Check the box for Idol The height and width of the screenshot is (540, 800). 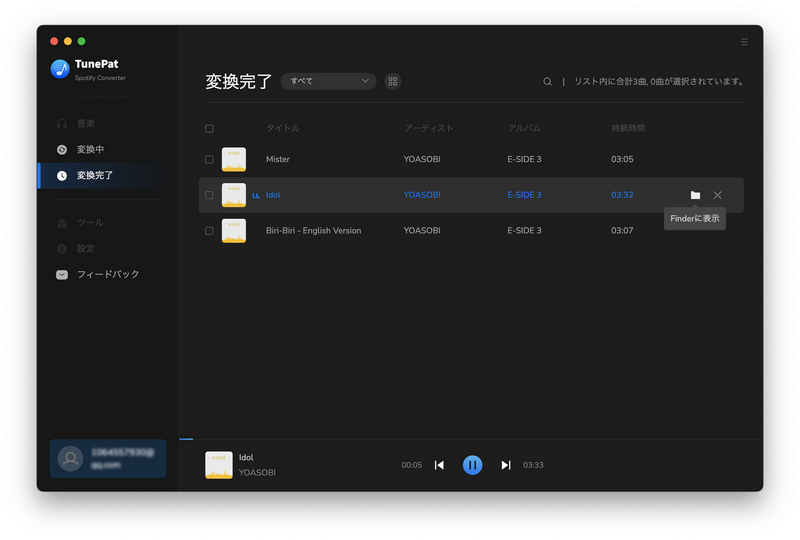pos(209,195)
